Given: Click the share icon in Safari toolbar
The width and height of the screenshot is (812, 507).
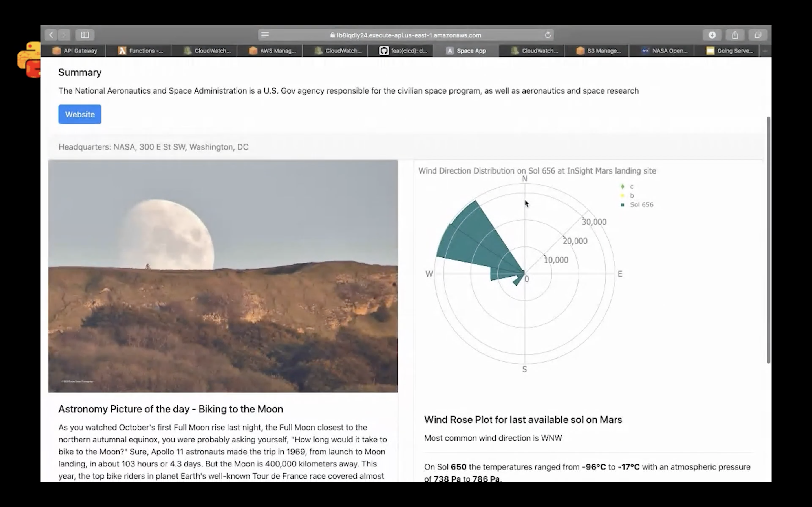Looking at the screenshot, I should click(x=735, y=35).
